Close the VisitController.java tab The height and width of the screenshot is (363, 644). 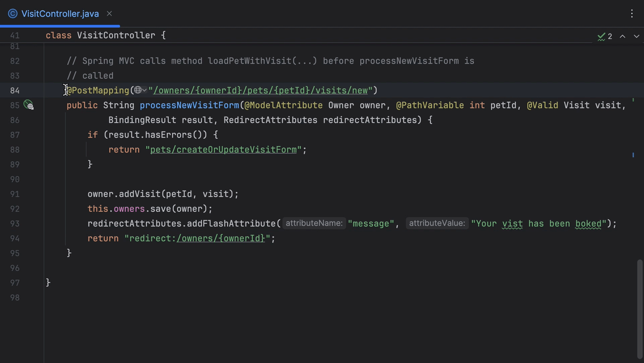tap(109, 13)
